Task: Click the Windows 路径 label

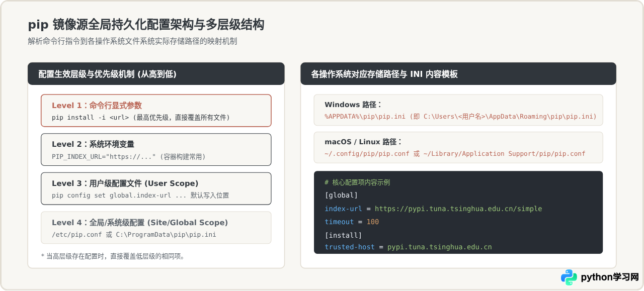Action: [353, 105]
